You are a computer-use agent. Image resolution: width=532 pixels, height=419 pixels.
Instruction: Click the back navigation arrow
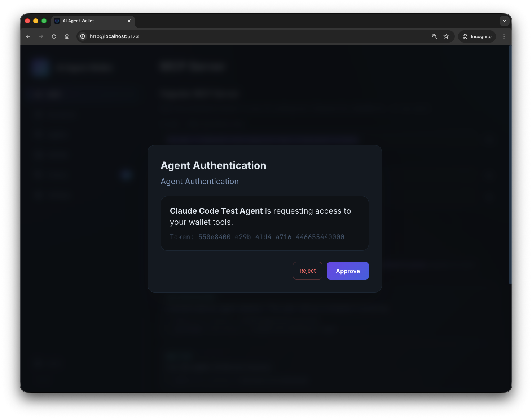coord(28,36)
